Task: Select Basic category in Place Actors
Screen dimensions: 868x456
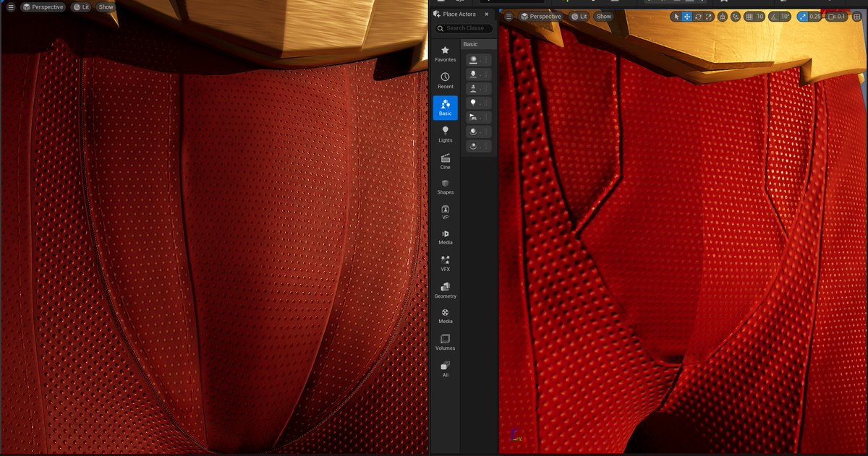Action: tap(445, 108)
